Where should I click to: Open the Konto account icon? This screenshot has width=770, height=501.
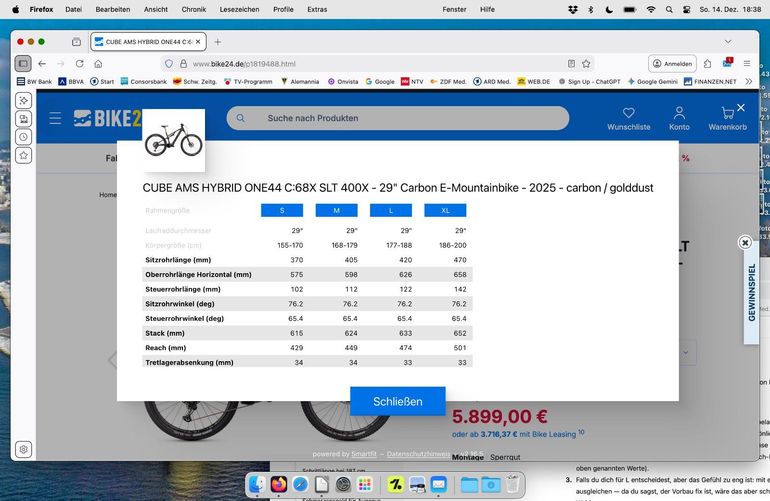(x=679, y=112)
